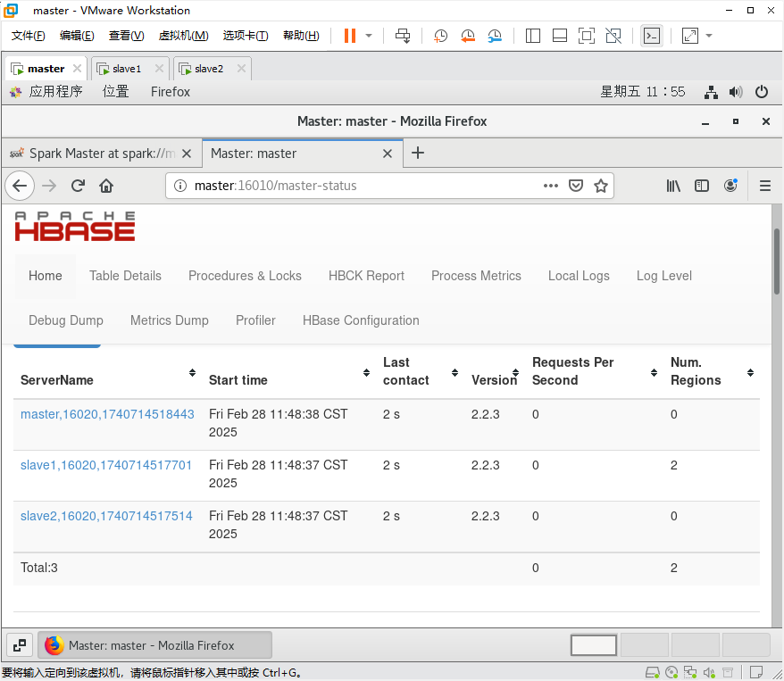The image size is (784, 681).
Task: Open the VMware console view button
Action: click(652, 36)
